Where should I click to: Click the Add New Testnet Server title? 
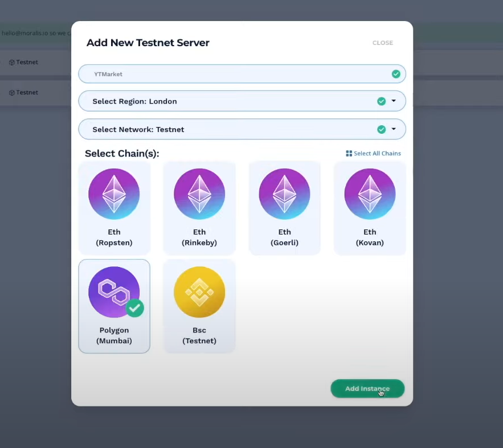(x=148, y=43)
